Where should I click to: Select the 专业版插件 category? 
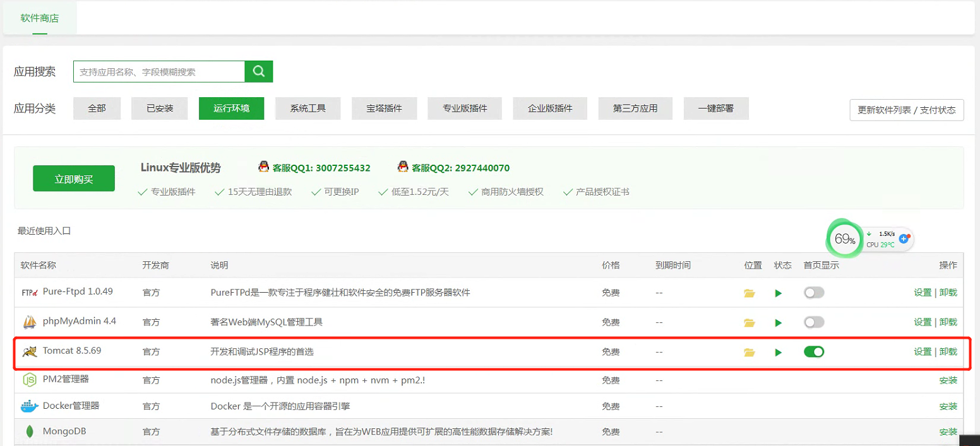click(465, 109)
